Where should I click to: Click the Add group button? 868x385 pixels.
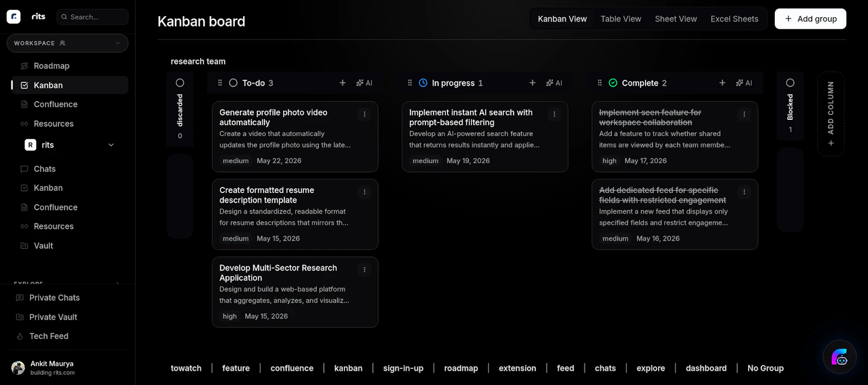coord(810,19)
